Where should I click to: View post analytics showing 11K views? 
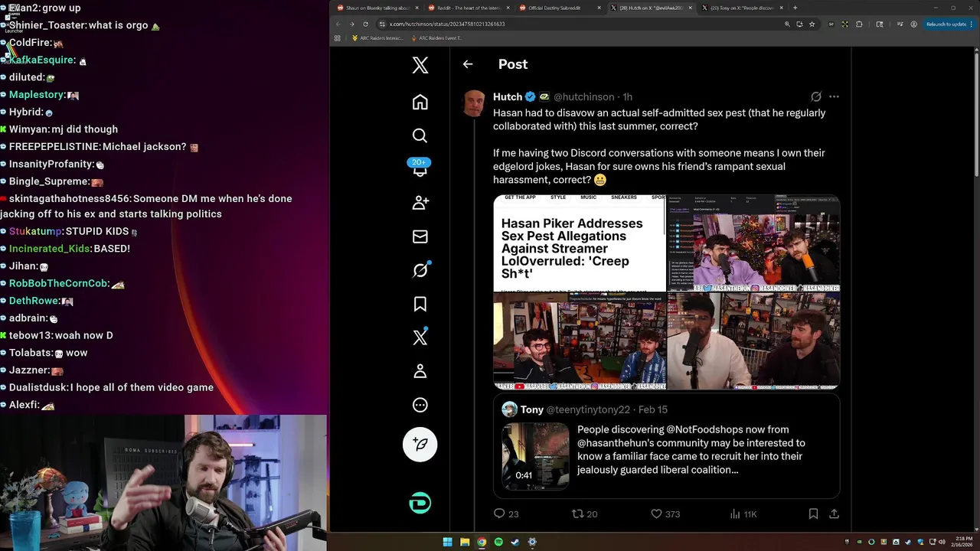point(743,514)
